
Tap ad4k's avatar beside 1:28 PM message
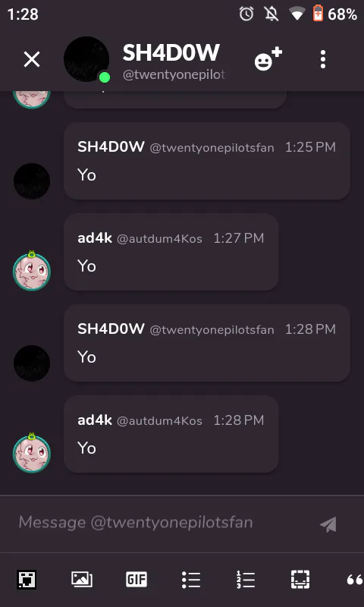coord(32,452)
